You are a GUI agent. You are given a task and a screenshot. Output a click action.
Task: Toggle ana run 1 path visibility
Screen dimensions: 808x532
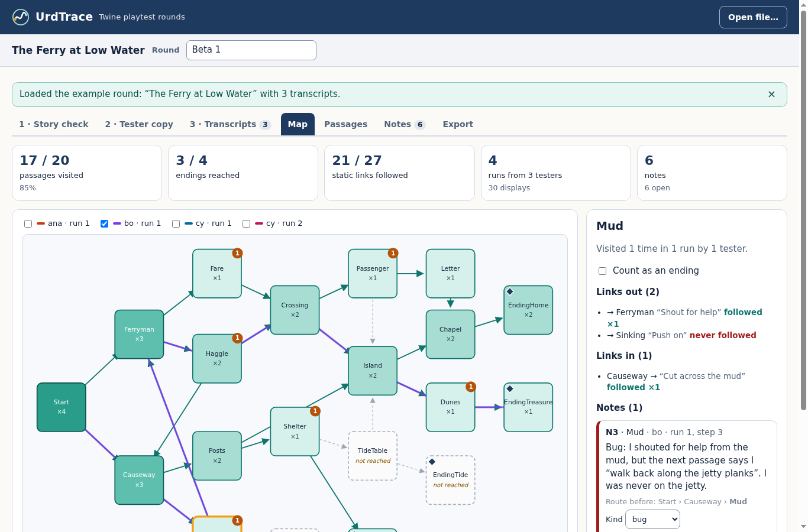(x=28, y=223)
